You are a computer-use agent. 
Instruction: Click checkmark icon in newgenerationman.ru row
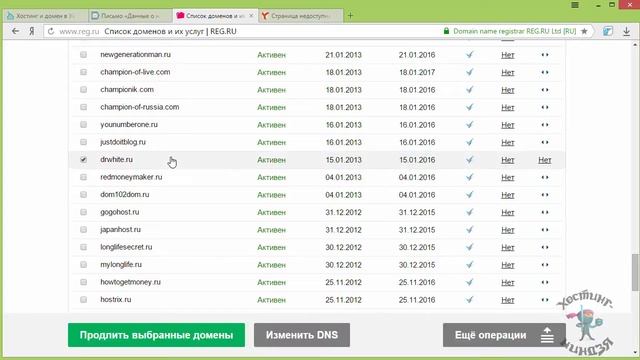tap(469, 54)
